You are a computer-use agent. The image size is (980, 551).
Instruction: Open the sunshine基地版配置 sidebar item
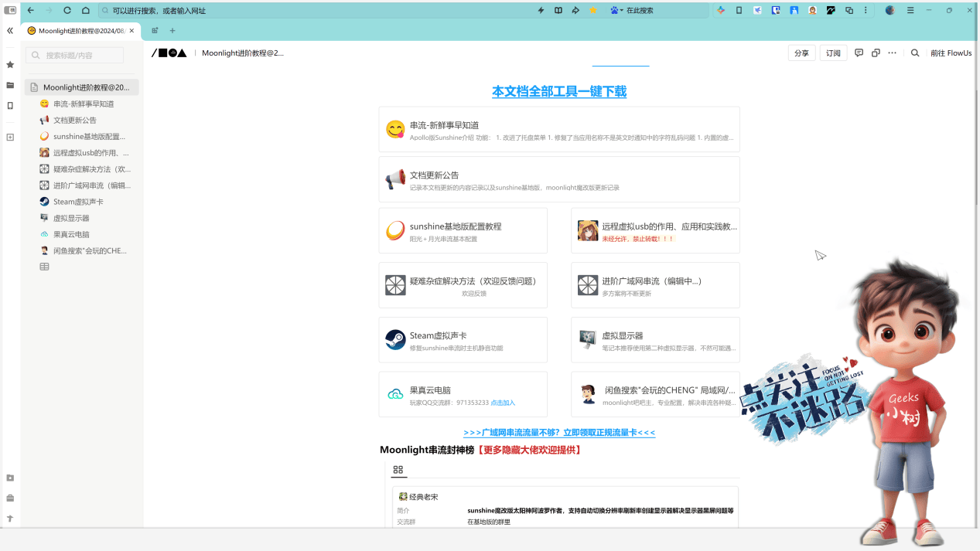pos(89,137)
